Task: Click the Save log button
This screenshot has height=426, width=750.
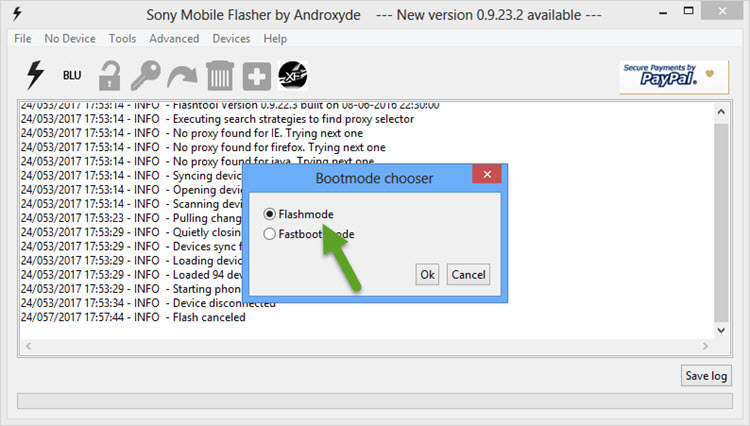Action: click(x=706, y=376)
